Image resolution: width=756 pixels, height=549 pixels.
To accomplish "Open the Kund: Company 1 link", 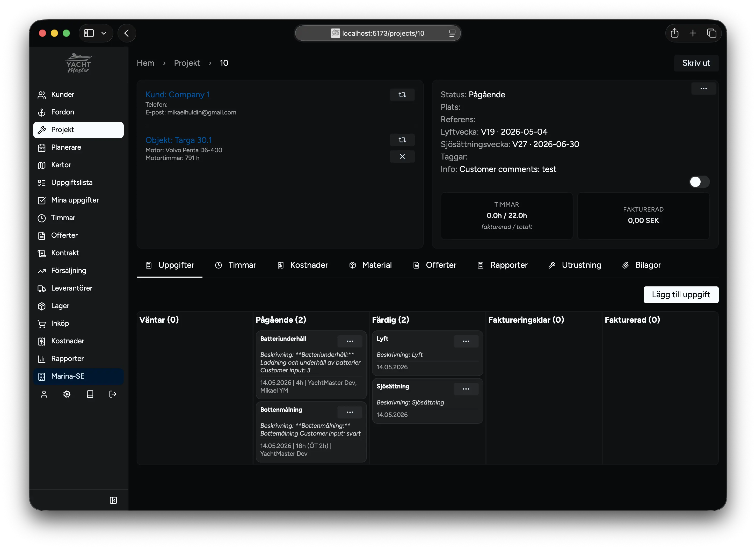I will pyautogui.click(x=178, y=95).
